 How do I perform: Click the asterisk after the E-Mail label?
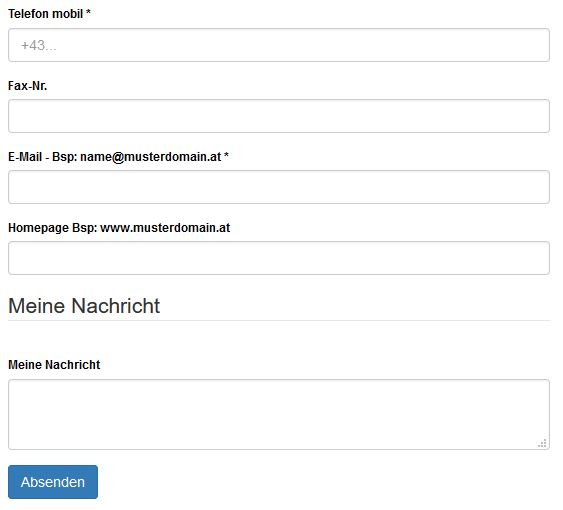coord(226,155)
